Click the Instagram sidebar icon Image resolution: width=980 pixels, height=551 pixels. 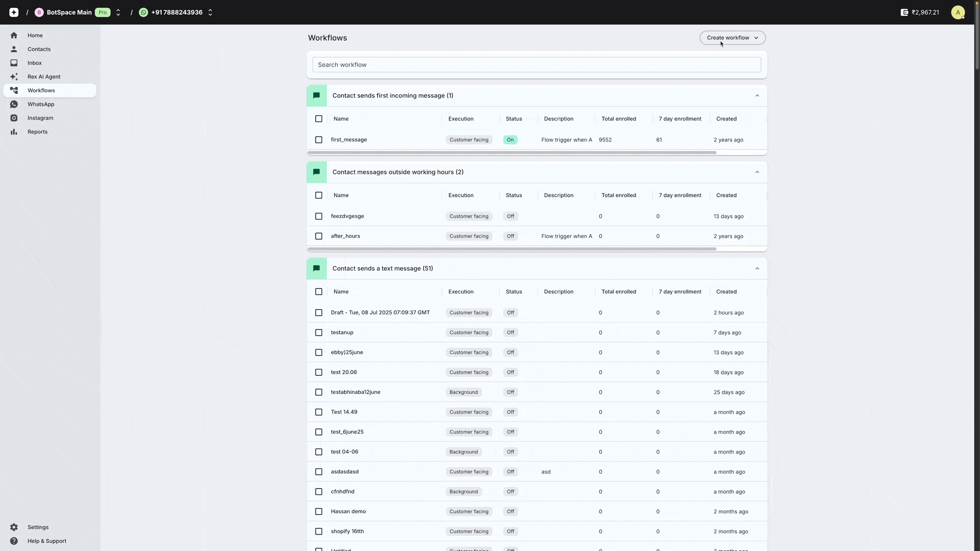click(x=14, y=118)
